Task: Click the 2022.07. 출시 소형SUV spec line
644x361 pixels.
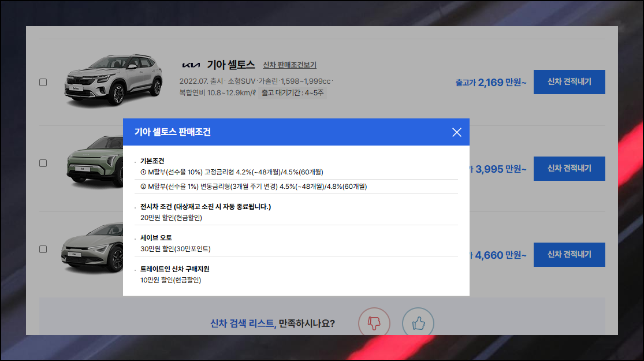Action: point(256,81)
